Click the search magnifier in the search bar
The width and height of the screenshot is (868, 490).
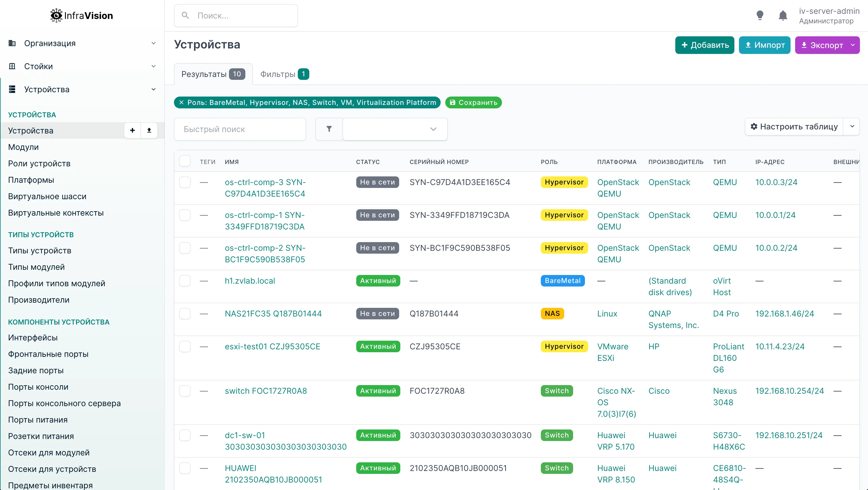tap(185, 16)
